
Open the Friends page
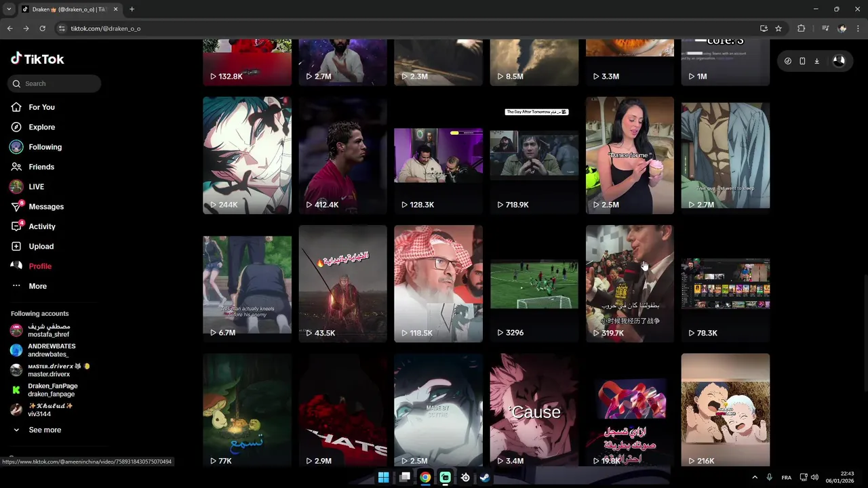pyautogui.click(x=41, y=167)
